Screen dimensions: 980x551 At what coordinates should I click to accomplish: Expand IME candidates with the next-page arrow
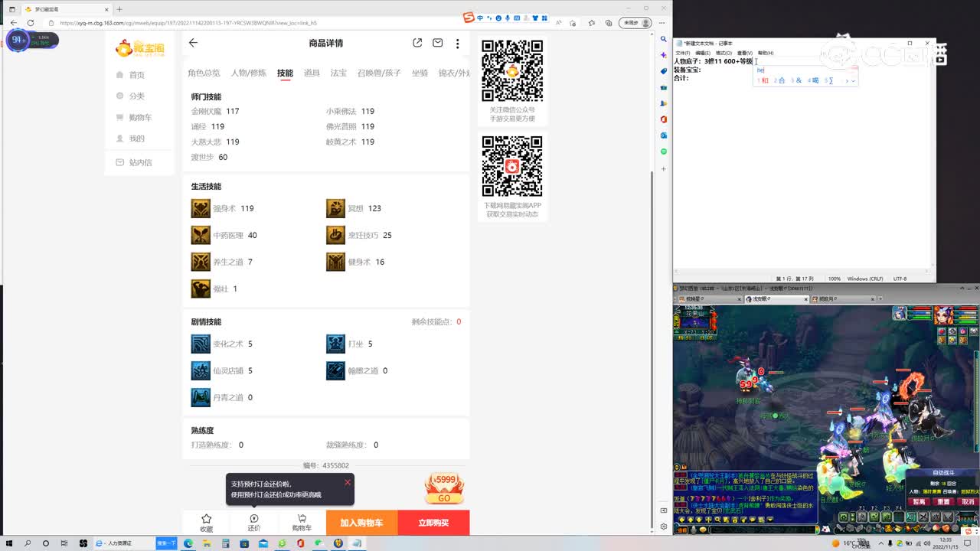pos(847,80)
